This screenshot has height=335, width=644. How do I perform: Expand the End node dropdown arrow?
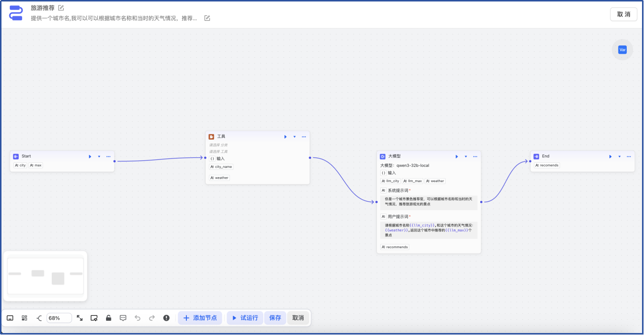point(619,156)
